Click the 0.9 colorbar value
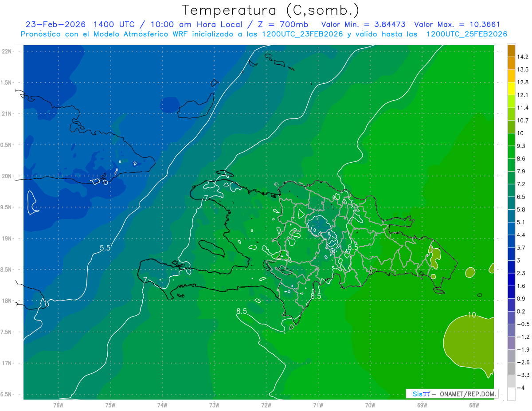 click(521, 299)
